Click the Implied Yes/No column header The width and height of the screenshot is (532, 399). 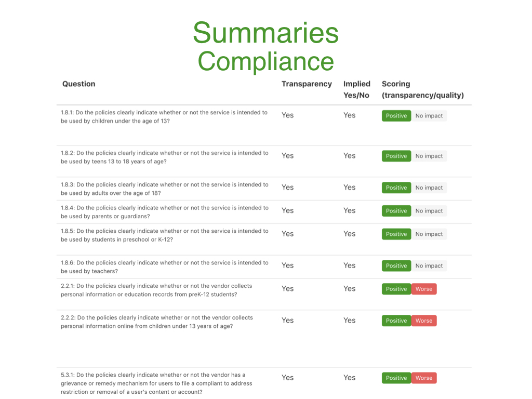pyautogui.click(x=356, y=89)
